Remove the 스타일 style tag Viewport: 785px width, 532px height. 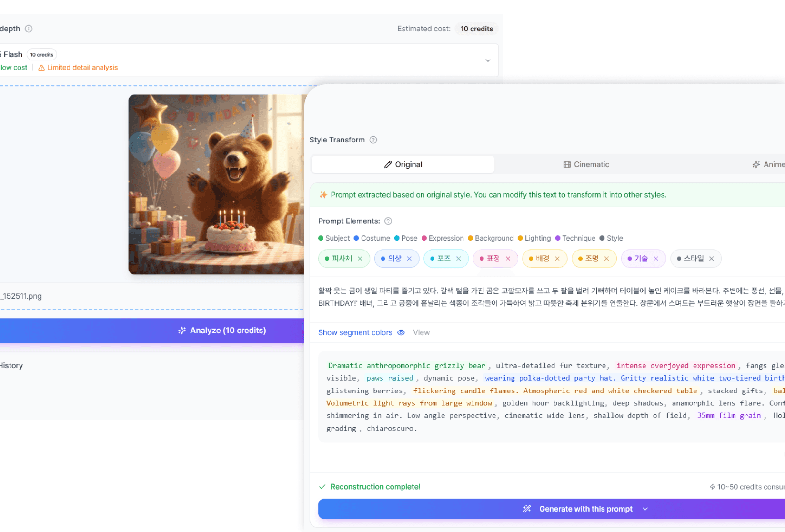tap(712, 259)
